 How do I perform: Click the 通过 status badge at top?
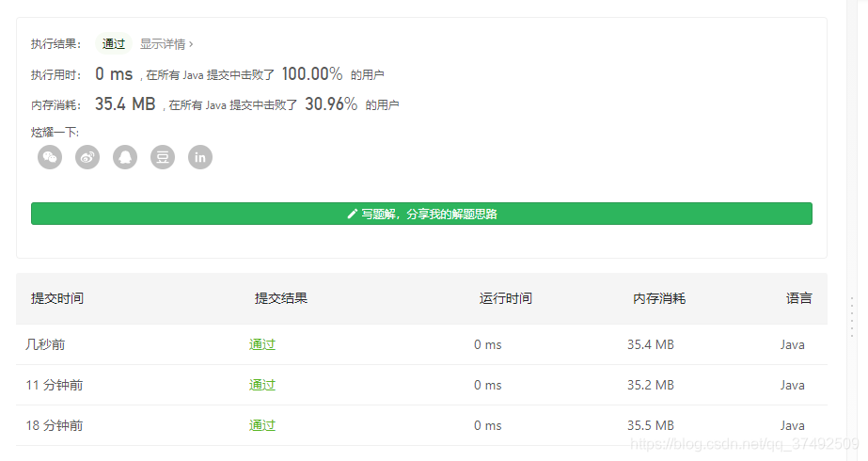[x=114, y=44]
